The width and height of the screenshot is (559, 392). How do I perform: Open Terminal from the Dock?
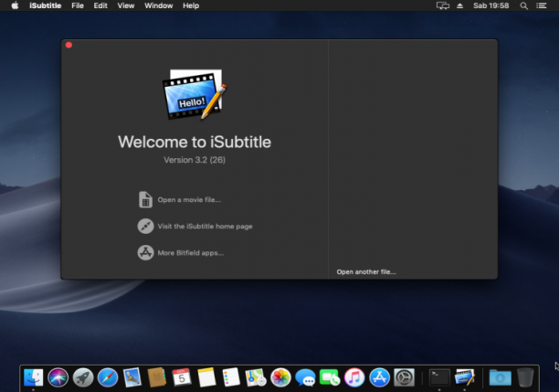pos(439,377)
